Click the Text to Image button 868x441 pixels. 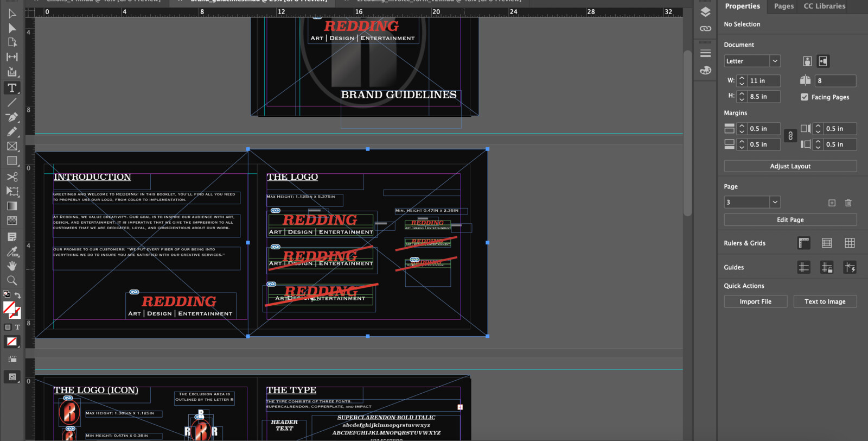(x=825, y=301)
